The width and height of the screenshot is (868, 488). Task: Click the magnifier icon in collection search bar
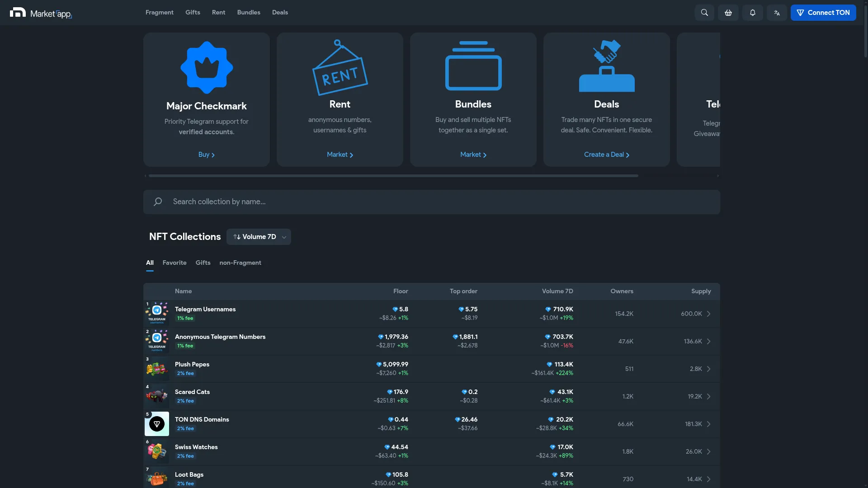[x=158, y=202]
